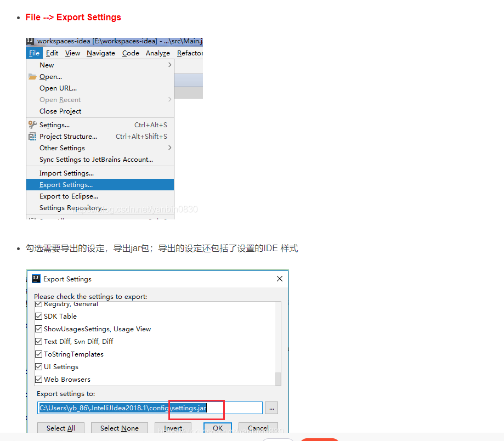Expand Other Settings submenu arrow
The width and height of the screenshot is (504, 441).
[169, 148]
